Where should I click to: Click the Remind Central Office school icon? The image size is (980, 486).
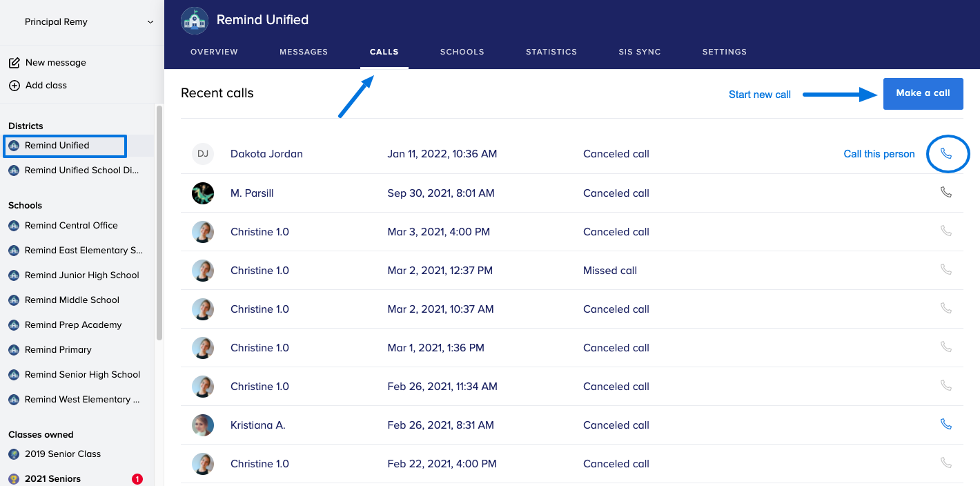click(x=14, y=226)
